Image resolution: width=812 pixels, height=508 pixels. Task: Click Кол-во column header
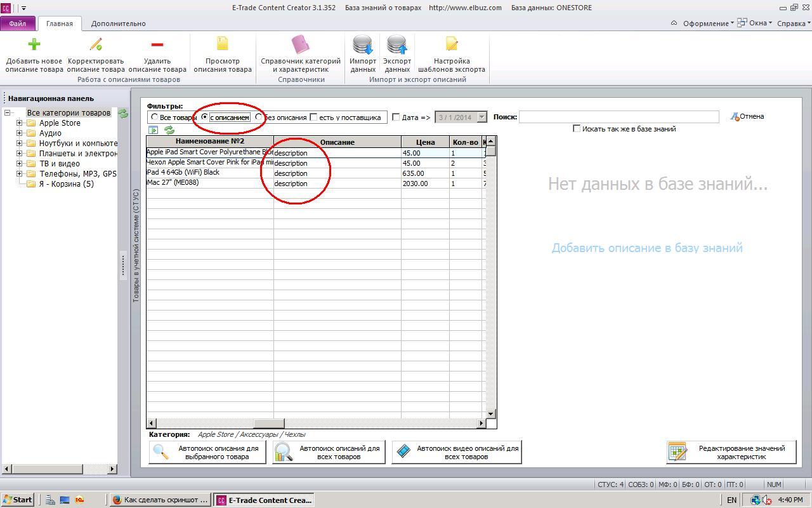(x=466, y=142)
